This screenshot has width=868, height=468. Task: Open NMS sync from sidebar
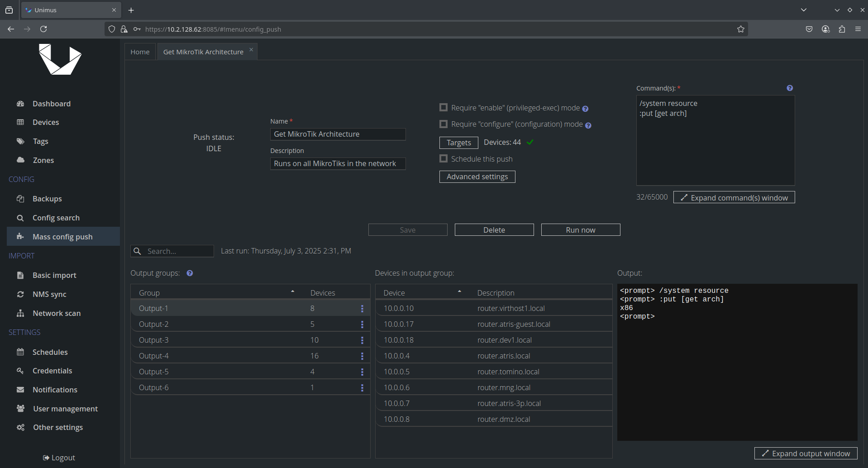(49, 294)
